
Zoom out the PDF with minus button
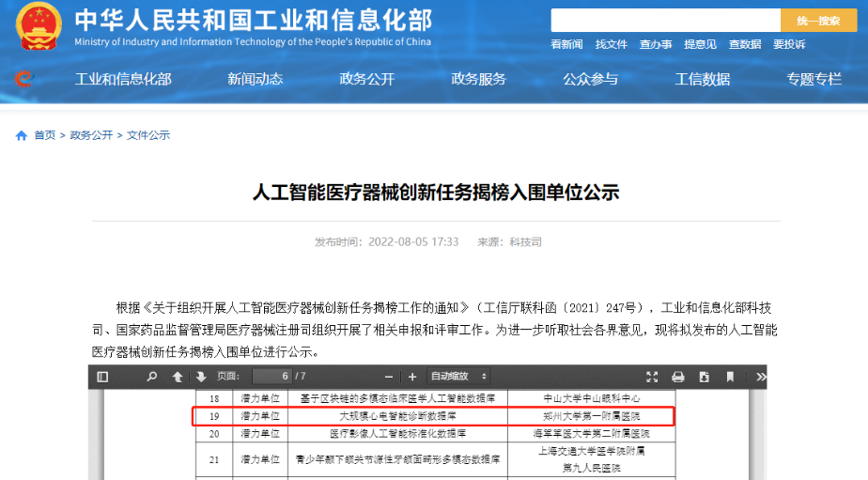386,377
